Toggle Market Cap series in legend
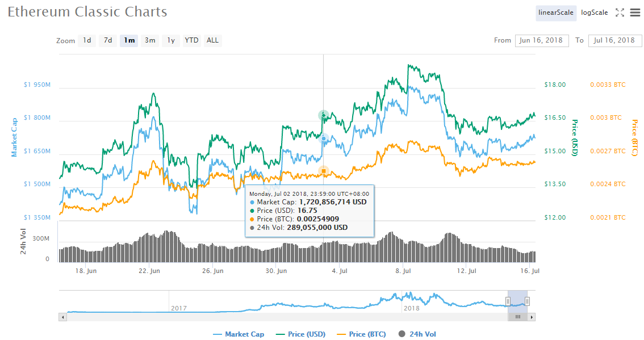This screenshot has height=340, width=644. (x=239, y=334)
